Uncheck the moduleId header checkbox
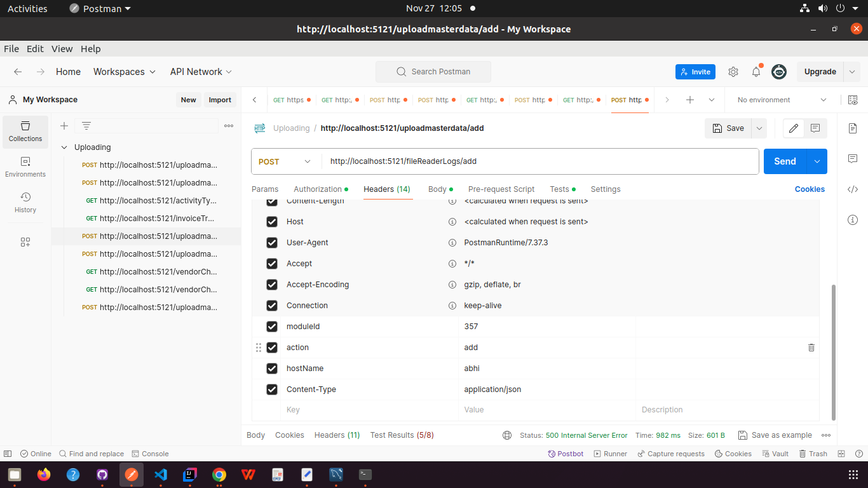The height and width of the screenshot is (488, 868). [x=272, y=327]
